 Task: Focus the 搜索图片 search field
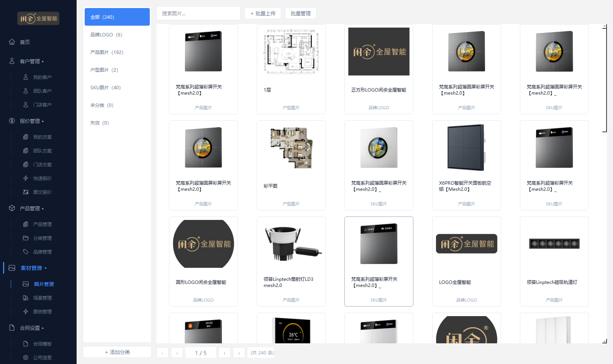point(198,13)
